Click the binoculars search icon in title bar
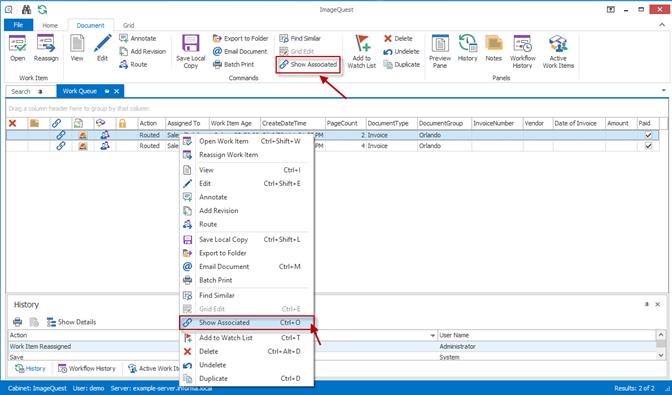 click(26, 9)
